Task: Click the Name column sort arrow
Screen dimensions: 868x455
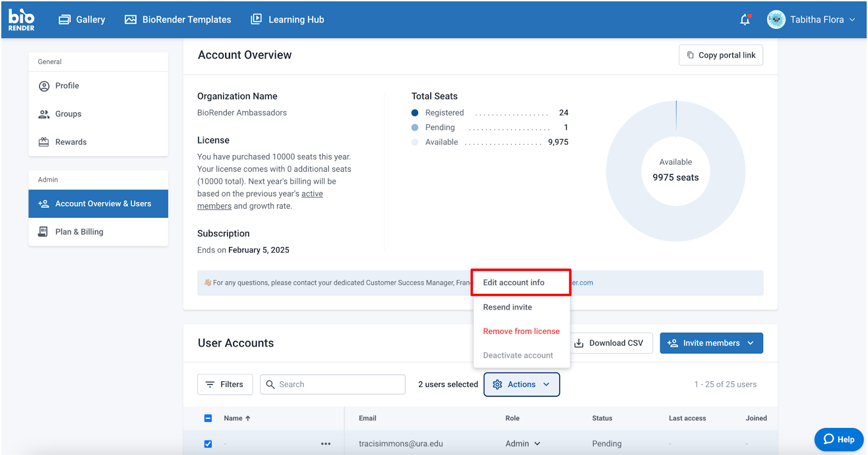Action: (248, 418)
